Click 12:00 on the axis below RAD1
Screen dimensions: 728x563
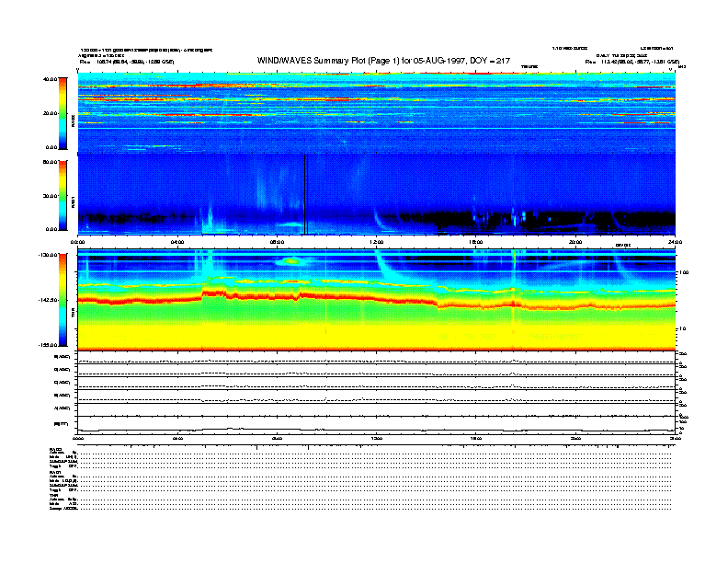click(x=377, y=242)
